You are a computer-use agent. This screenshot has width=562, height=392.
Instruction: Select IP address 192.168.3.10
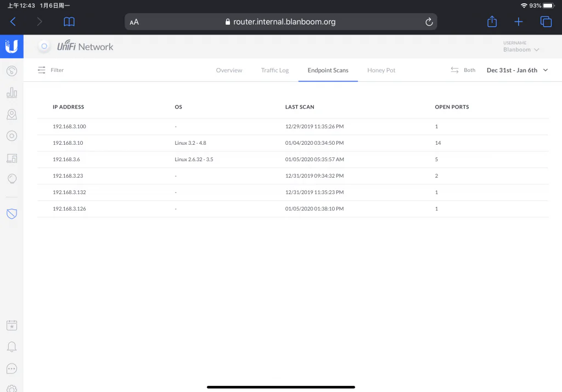[x=68, y=143]
